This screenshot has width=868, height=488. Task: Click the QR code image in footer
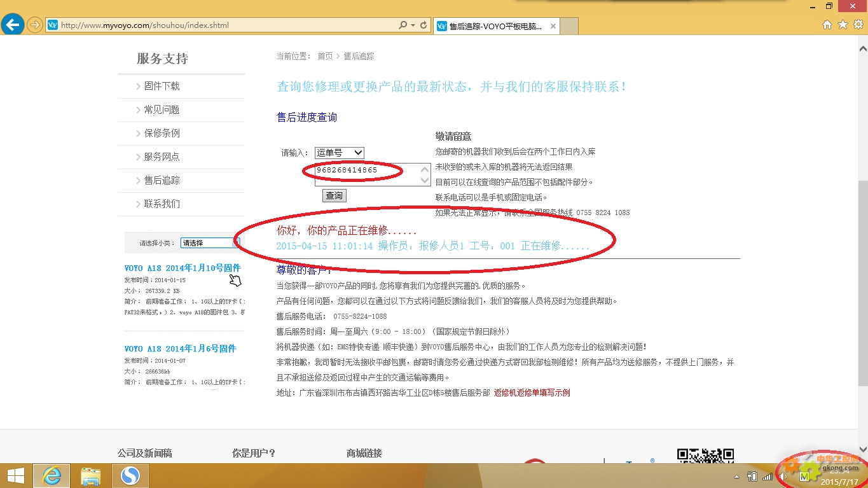pyautogui.click(x=705, y=456)
